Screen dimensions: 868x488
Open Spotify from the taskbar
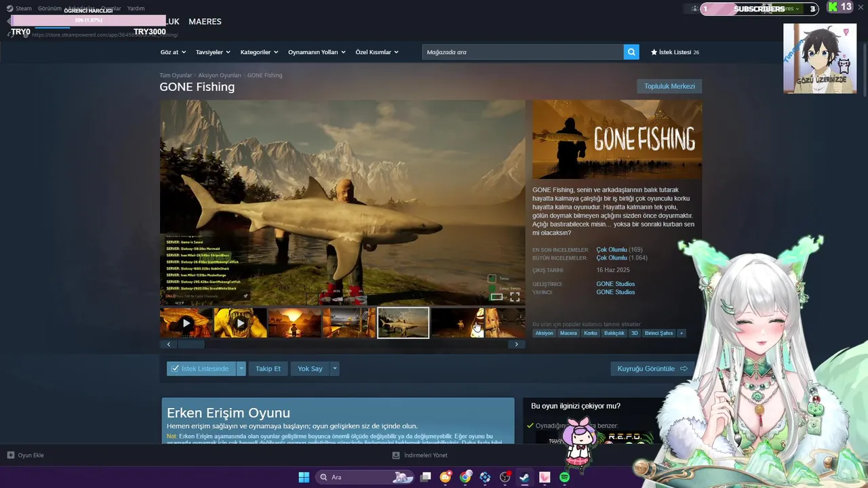564,477
